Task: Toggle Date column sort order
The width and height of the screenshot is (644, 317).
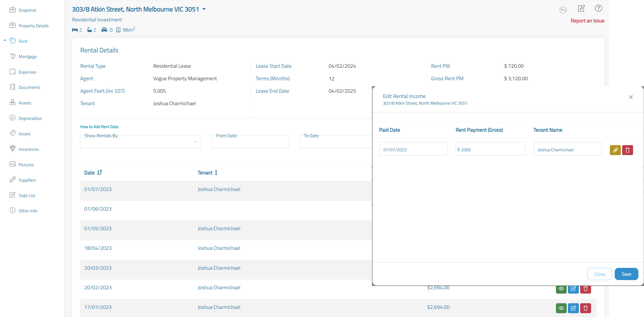Action: point(99,173)
